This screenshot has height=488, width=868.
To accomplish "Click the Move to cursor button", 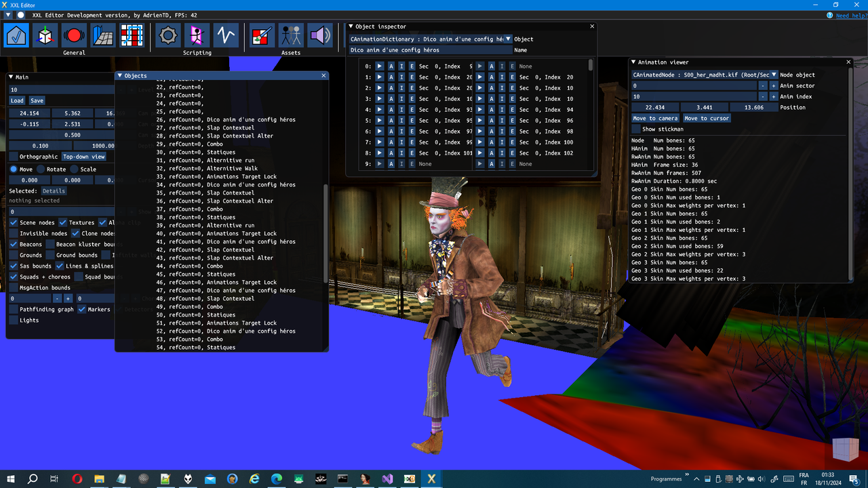I will [x=707, y=118].
